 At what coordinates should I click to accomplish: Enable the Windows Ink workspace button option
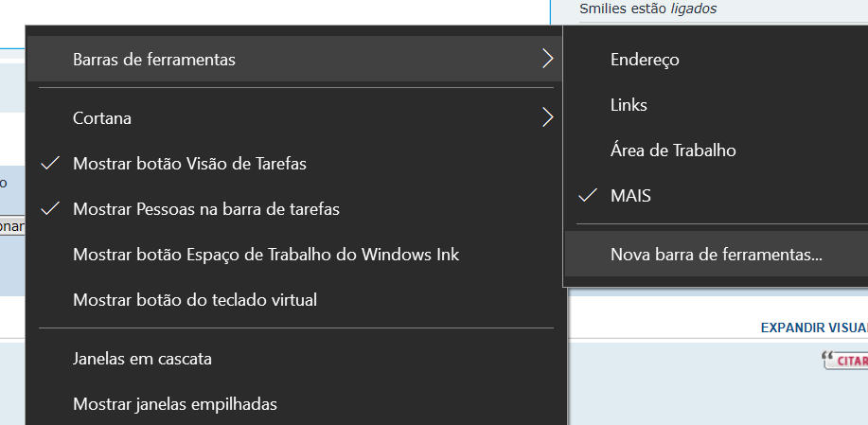tap(266, 255)
